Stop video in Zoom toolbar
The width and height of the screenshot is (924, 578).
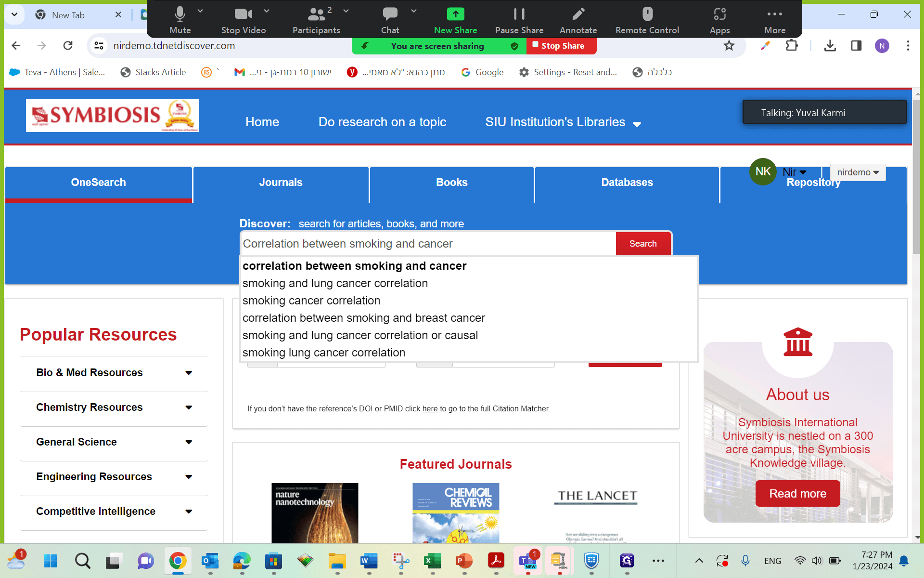(243, 19)
